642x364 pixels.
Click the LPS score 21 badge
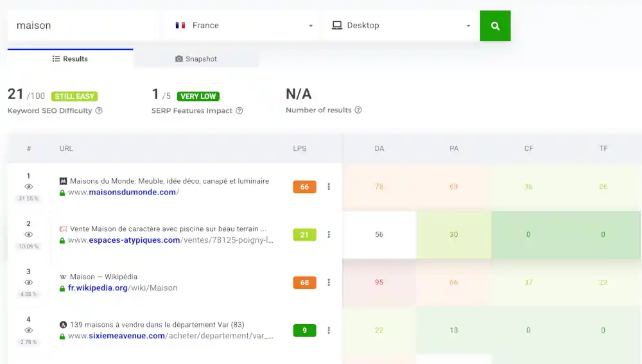coord(304,234)
